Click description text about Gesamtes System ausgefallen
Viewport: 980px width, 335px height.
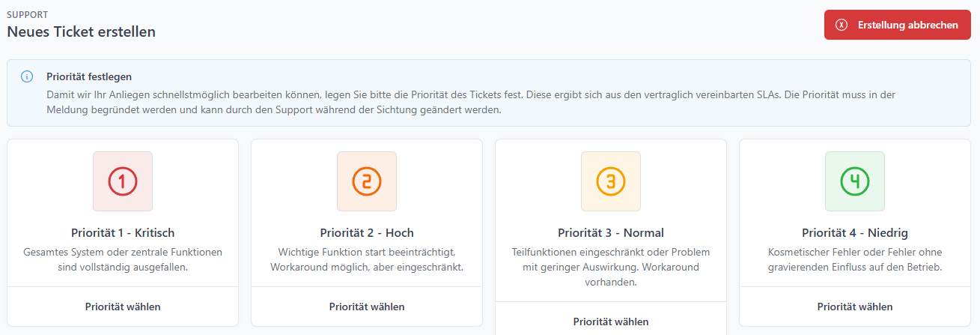click(x=123, y=259)
